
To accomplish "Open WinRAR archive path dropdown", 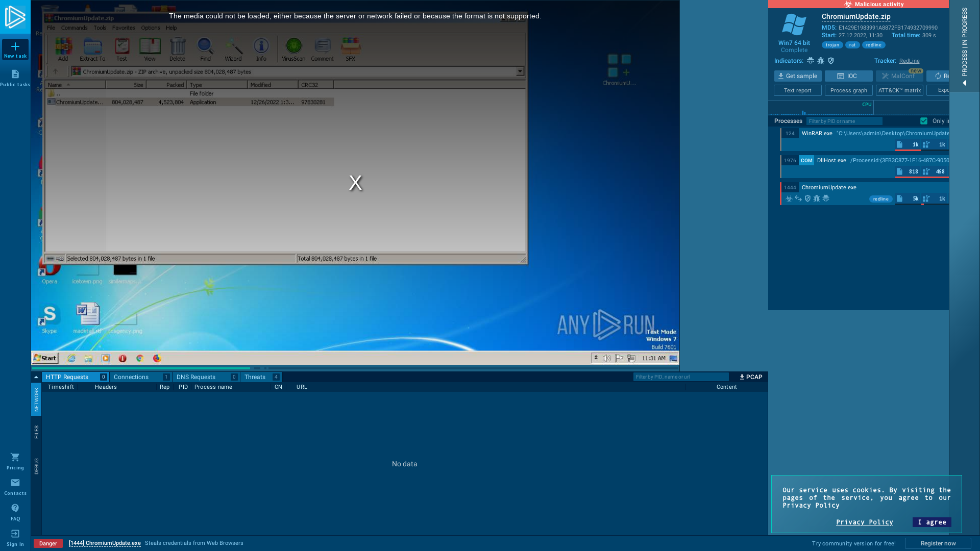I will tap(520, 71).
